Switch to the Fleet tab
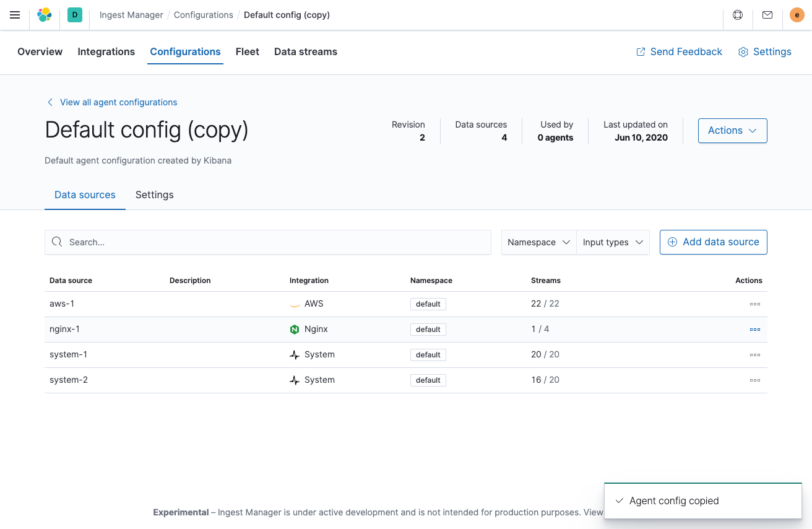Viewport: 812px width, 529px height. point(247,52)
